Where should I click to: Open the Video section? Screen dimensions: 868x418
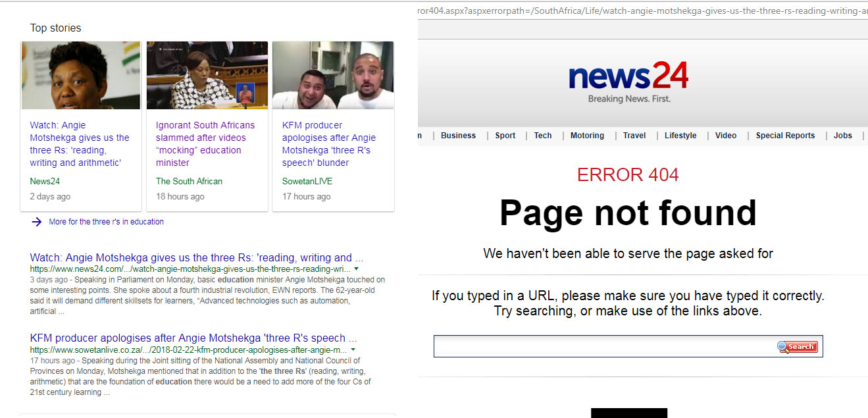(x=726, y=136)
